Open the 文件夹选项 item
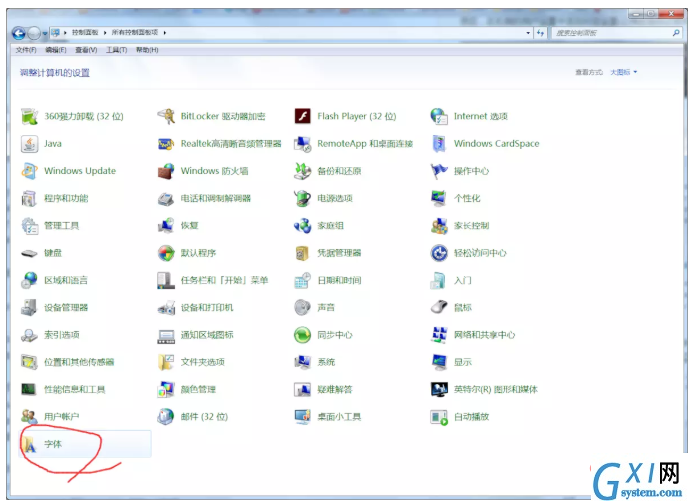 [192, 362]
